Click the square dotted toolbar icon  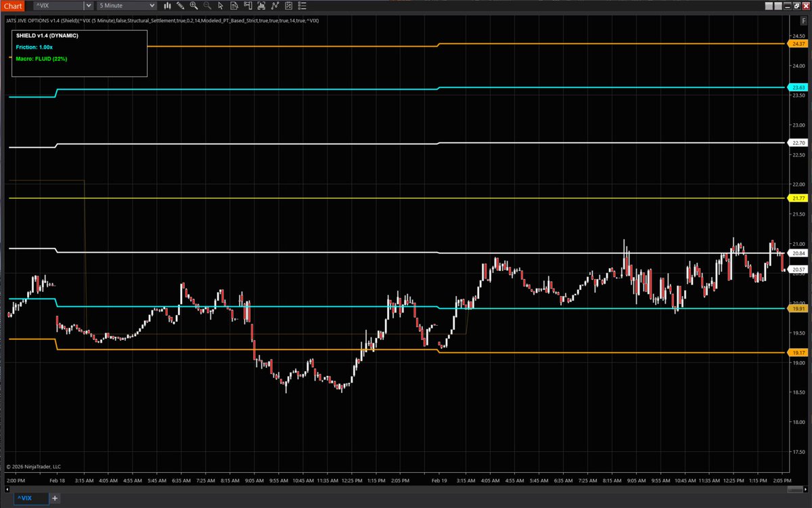[x=288, y=5]
